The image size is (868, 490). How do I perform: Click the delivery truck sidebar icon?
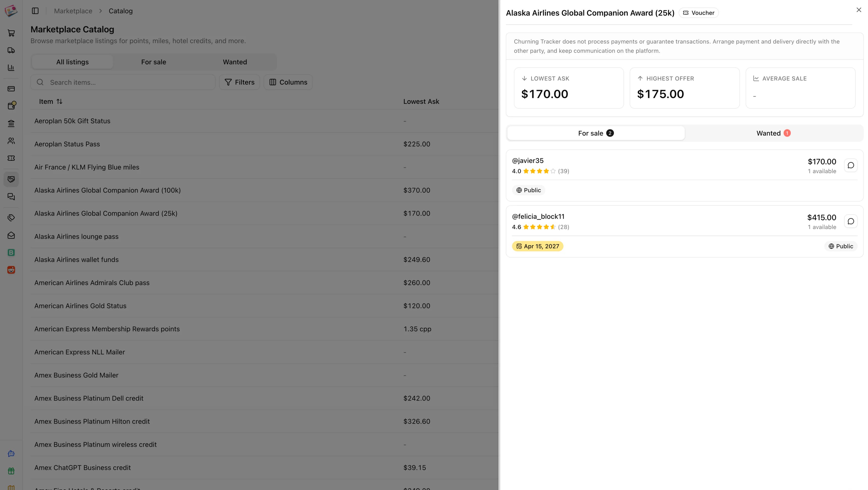tap(11, 50)
